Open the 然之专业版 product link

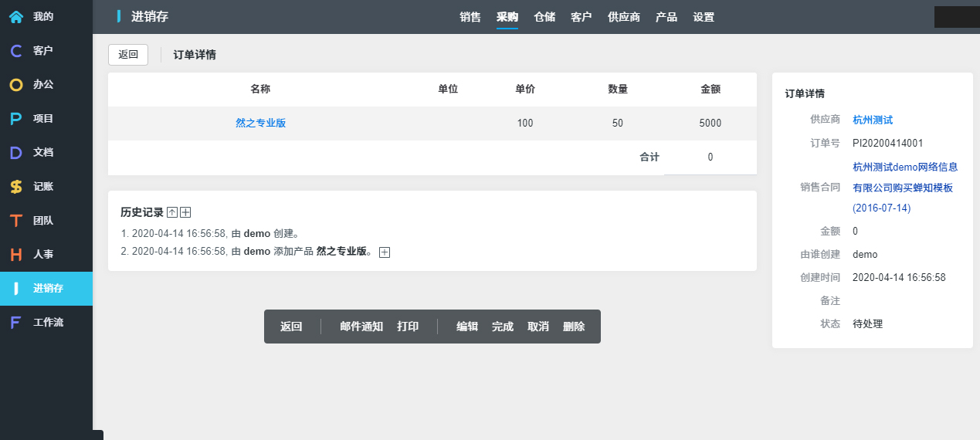click(261, 124)
